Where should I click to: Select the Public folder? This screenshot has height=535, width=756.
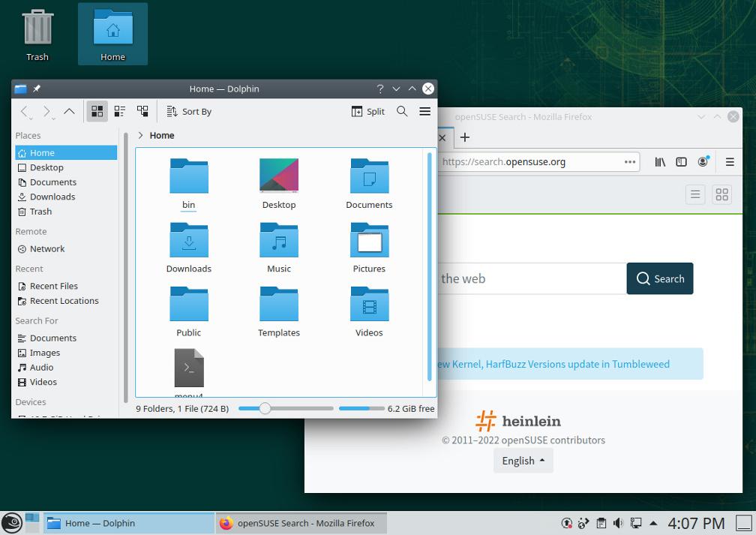(189, 311)
